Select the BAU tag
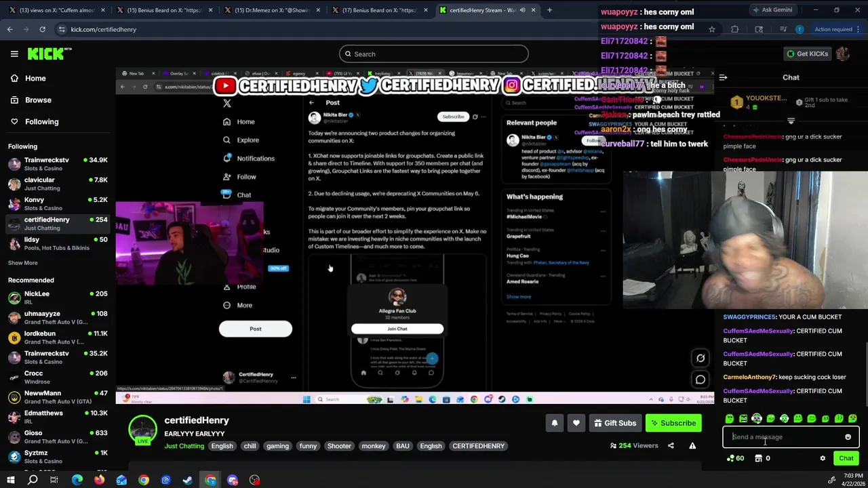The image size is (868, 488). coord(403,446)
